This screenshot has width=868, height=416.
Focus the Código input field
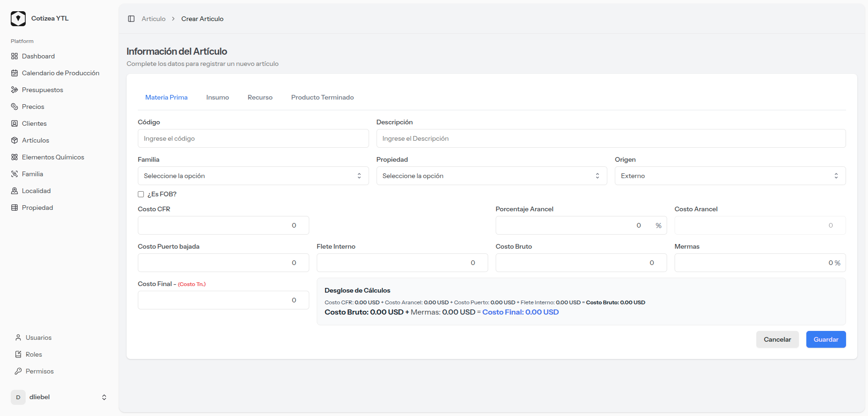coord(253,138)
